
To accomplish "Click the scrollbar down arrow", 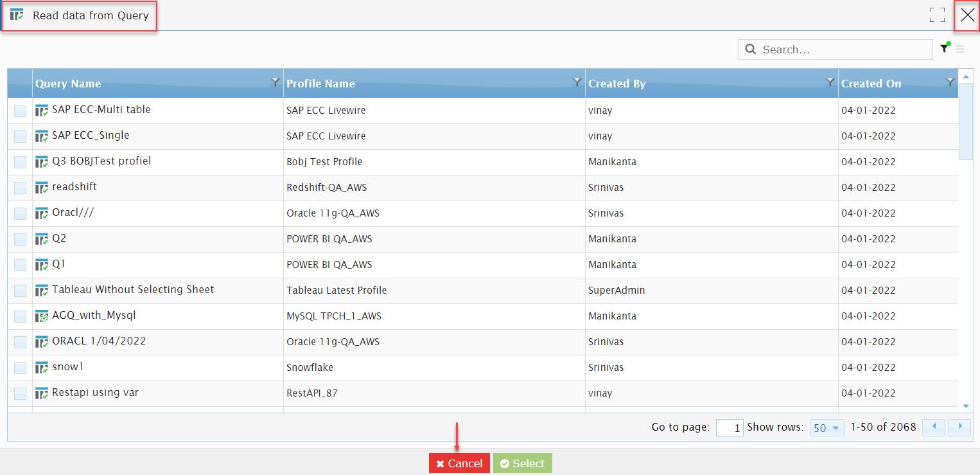I will pyautogui.click(x=967, y=406).
